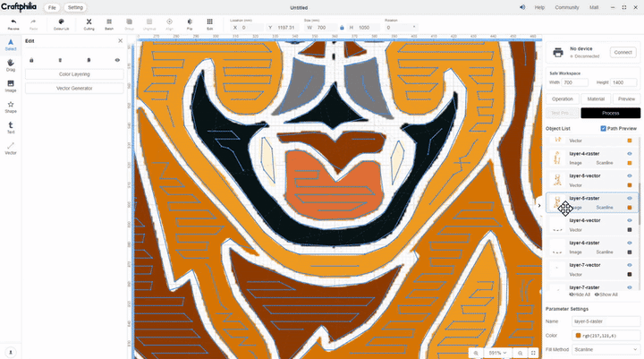
Task: Toggle the size aspect ratio lock
Action: click(x=342, y=28)
